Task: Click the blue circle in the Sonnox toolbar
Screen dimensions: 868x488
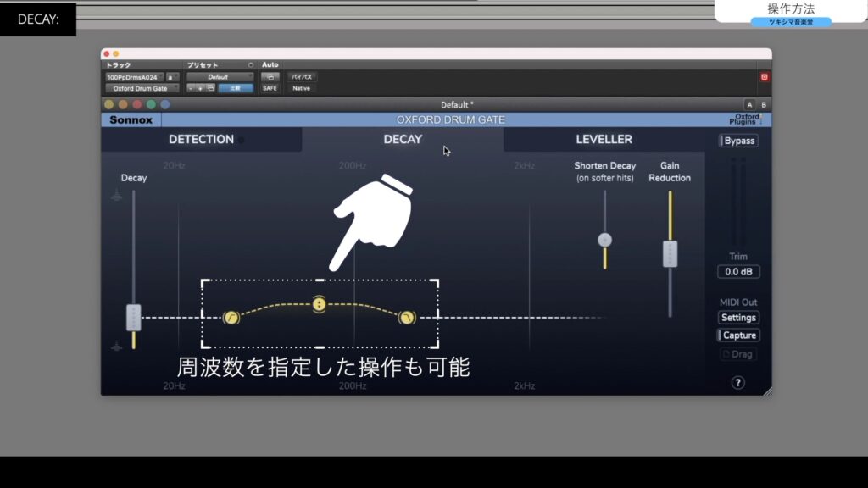Action: pos(165,104)
